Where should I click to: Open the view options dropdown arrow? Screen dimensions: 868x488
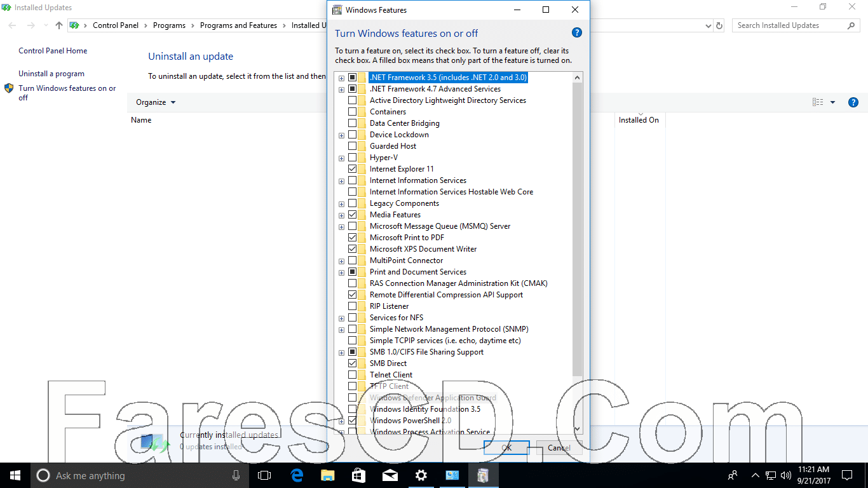coord(832,102)
